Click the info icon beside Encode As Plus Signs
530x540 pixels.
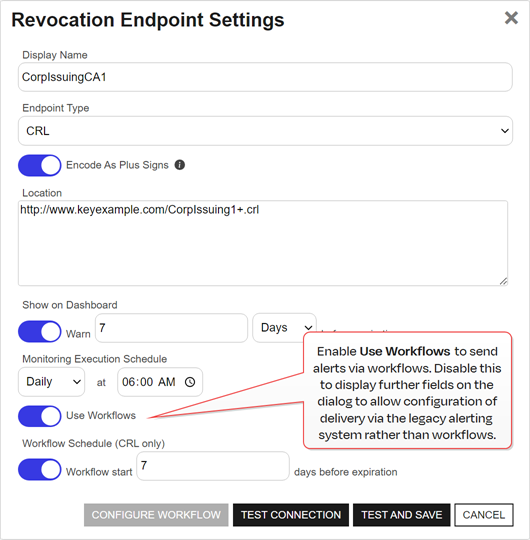coord(180,165)
